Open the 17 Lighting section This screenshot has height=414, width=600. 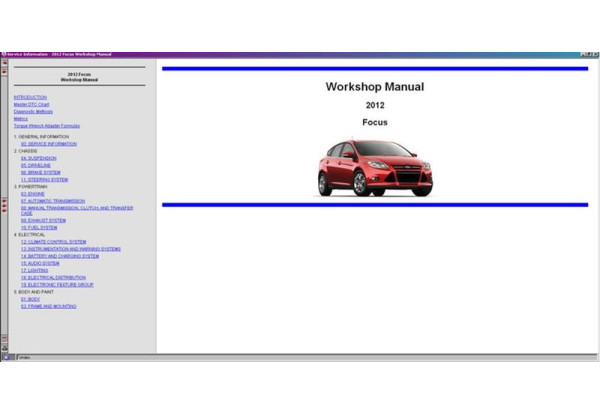[35, 270]
